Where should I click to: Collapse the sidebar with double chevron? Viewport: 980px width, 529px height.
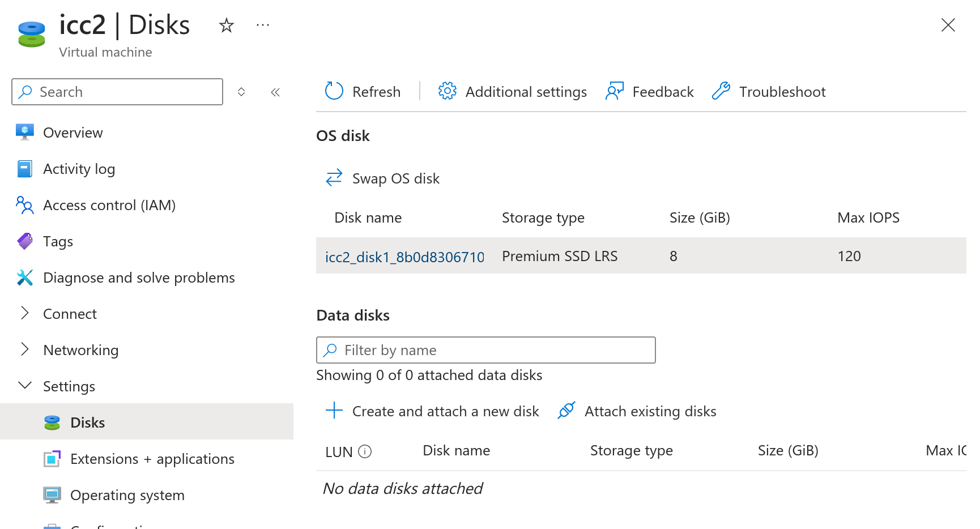point(275,92)
